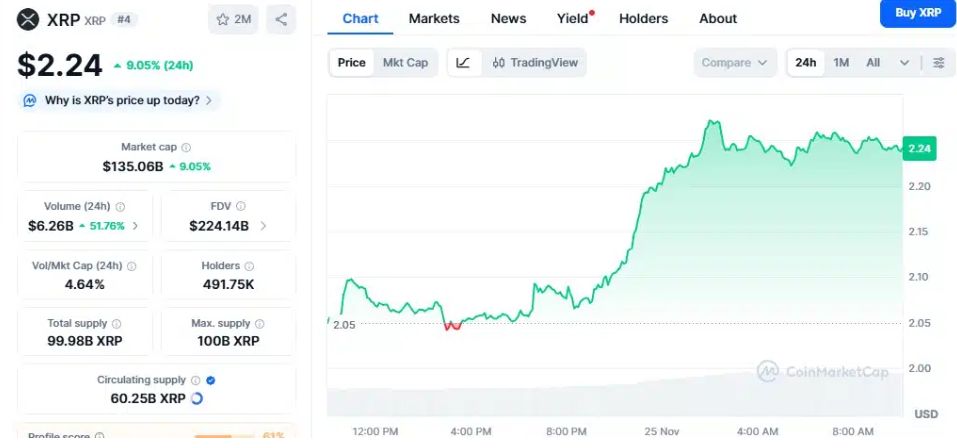Click the star watchlist icon

click(x=224, y=19)
